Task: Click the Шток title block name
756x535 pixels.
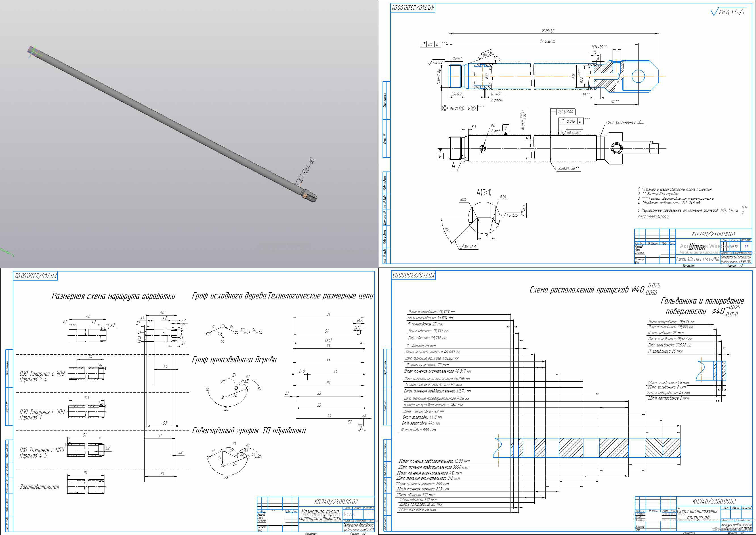Action: 696,247
